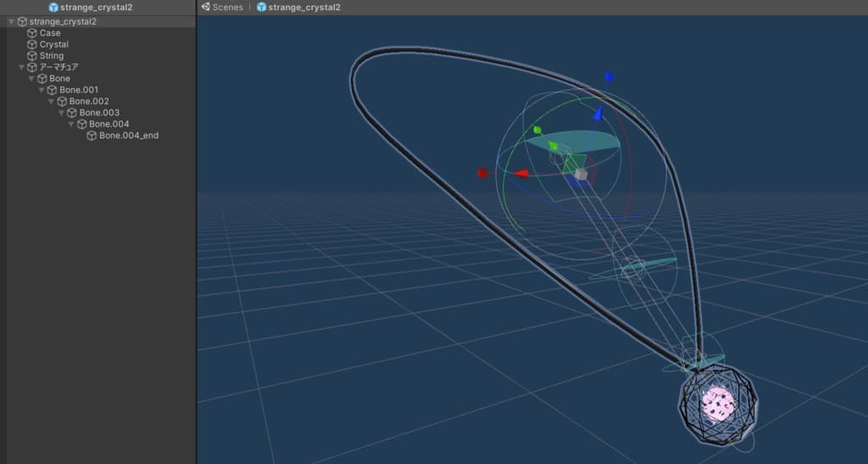Screen dimensions: 868x464
Task: Click the strange_crystal2 hierarchy header title
Action: (x=97, y=7)
